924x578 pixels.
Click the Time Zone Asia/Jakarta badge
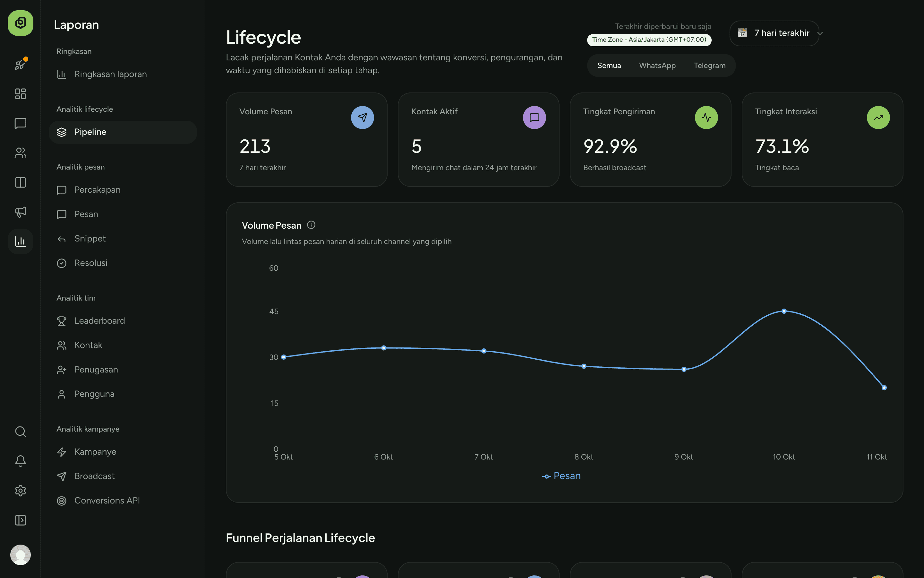tap(649, 40)
